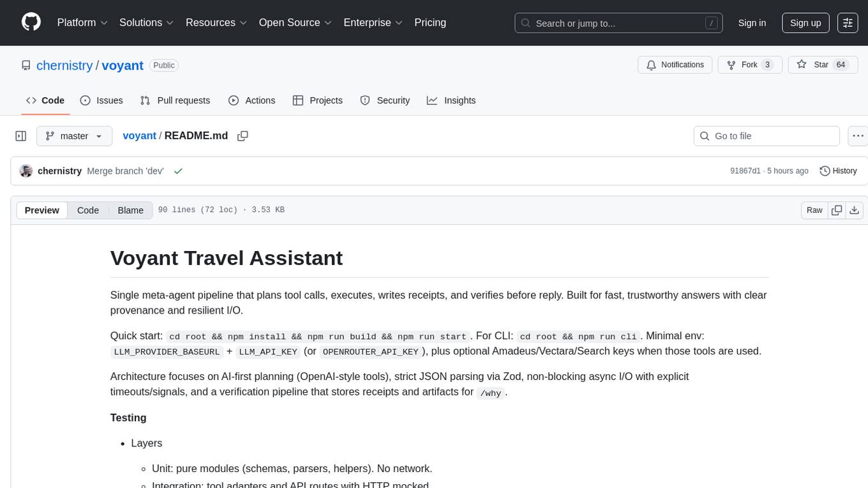Click the GitHub logo icon
Image resolution: width=868 pixels, height=488 pixels.
31,22
